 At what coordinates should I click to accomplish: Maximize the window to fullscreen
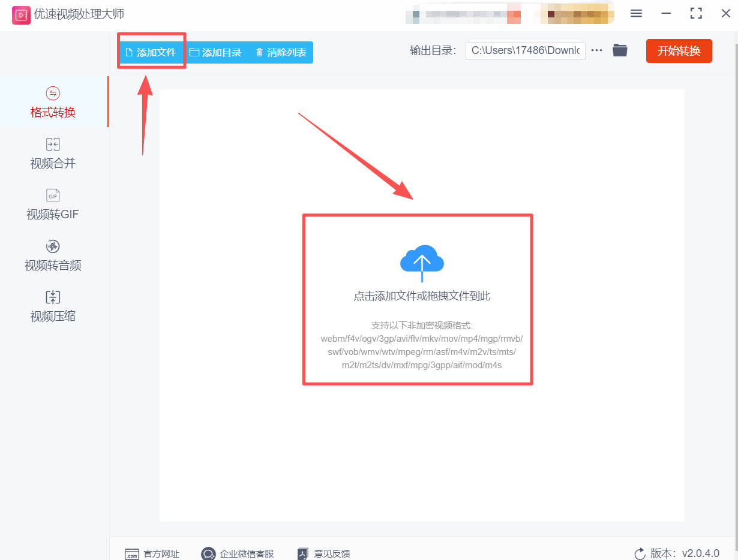pos(696,13)
